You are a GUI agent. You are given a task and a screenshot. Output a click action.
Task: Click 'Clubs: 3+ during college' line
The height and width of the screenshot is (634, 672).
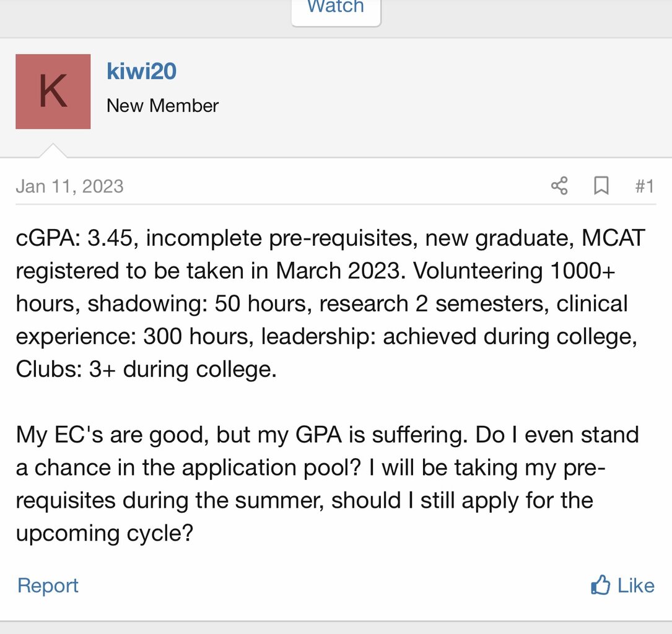point(146,370)
